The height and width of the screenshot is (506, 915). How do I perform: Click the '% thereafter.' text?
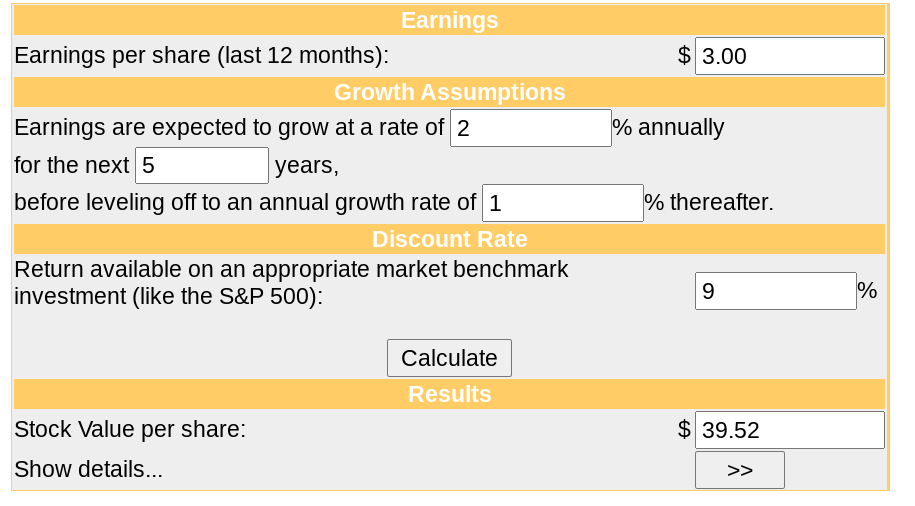pos(709,203)
